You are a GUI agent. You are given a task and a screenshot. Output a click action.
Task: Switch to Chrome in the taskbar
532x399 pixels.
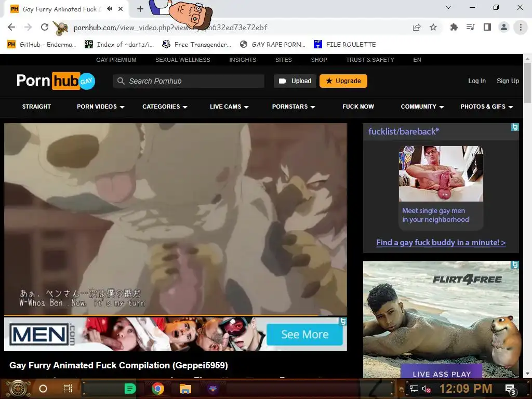[158, 389]
